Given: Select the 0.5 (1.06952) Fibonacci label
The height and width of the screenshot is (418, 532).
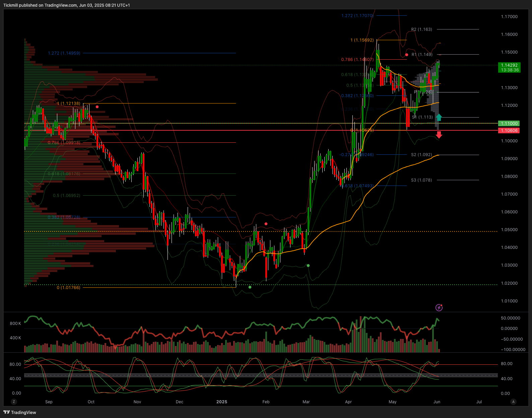Looking at the screenshot, I should tap(67, 195).
